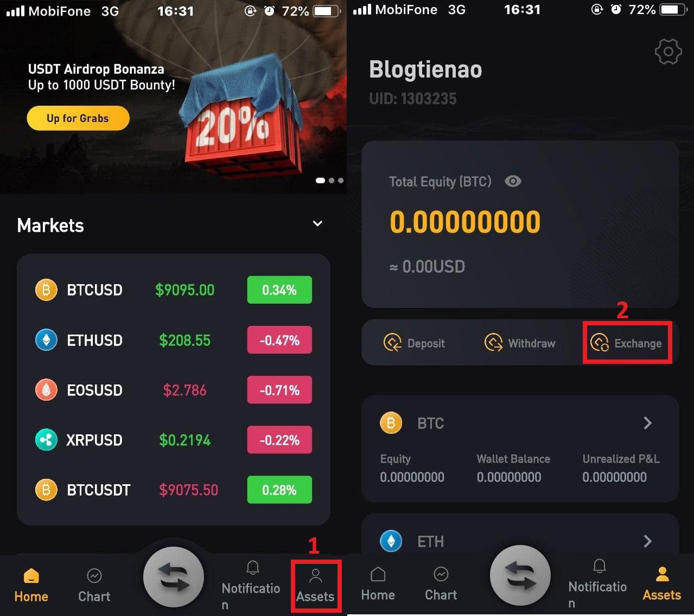Tap the center swap trade button on left screen

(x=174, y=578)
